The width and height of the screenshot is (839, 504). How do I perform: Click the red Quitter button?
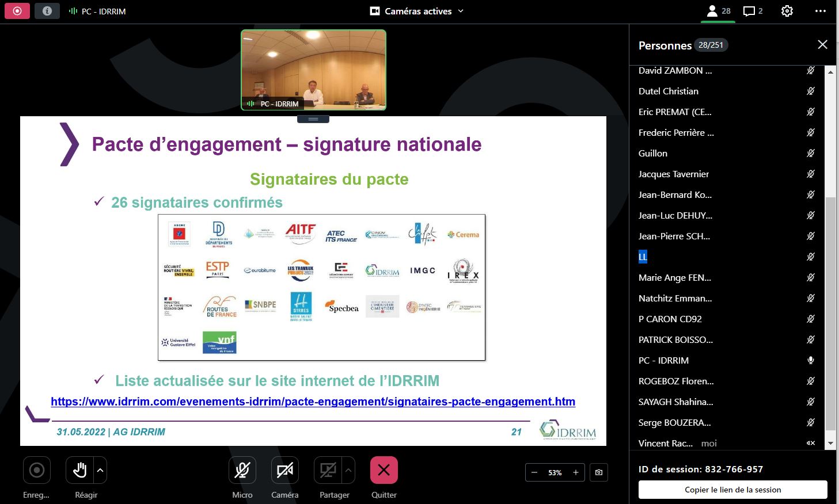(x=384, y=471)
